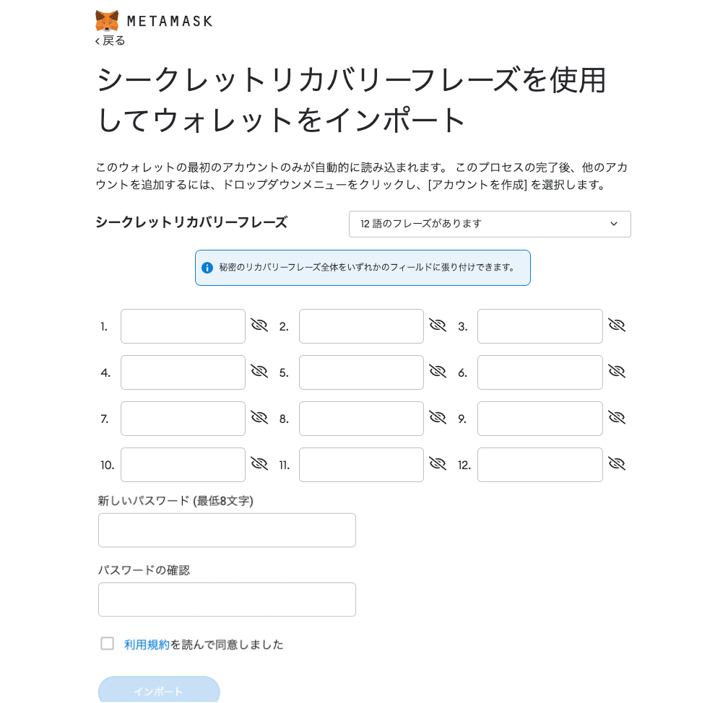The height and width of the screenshot is (703, 728).
Task: Reveal the word in field 1
Action: [x=259, y=325]
